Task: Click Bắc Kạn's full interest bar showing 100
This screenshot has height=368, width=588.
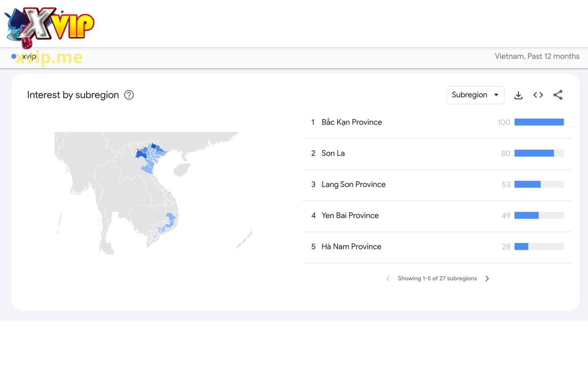Action: click(x=539, y=122)
